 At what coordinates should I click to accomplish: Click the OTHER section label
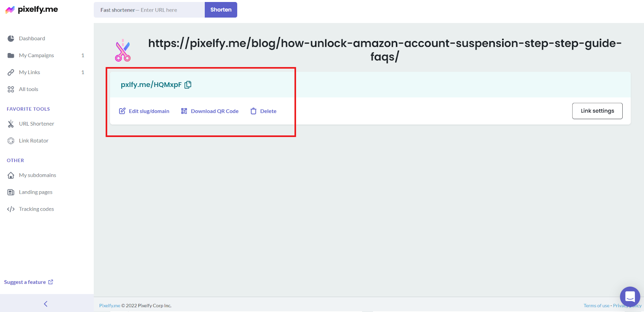15,160
